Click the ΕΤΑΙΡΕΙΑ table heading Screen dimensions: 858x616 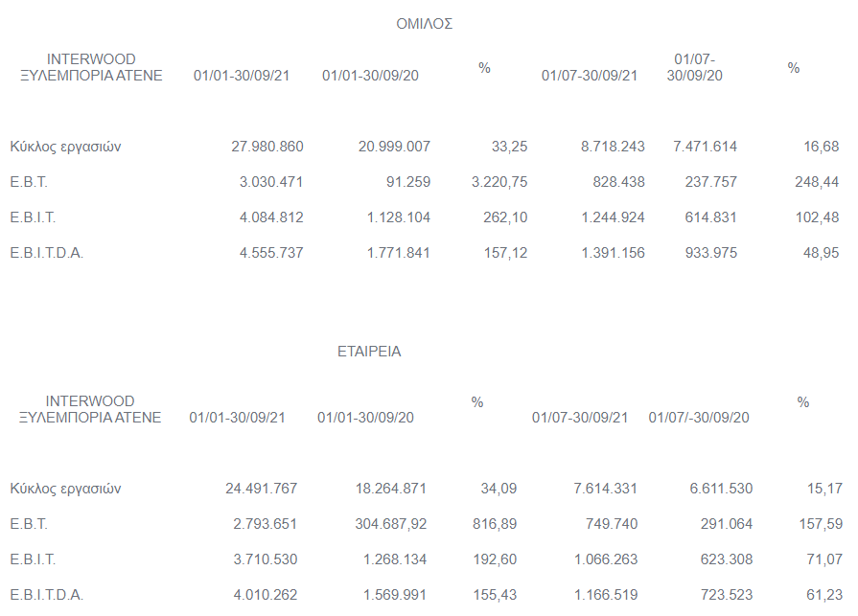tap(369, 352)
